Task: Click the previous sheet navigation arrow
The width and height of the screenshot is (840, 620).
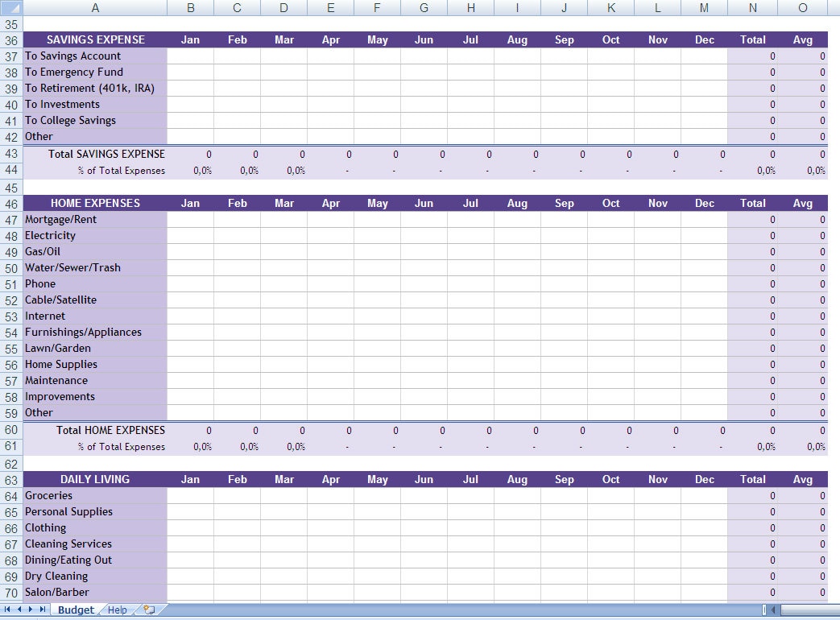Action: click(x=19, y=610)
